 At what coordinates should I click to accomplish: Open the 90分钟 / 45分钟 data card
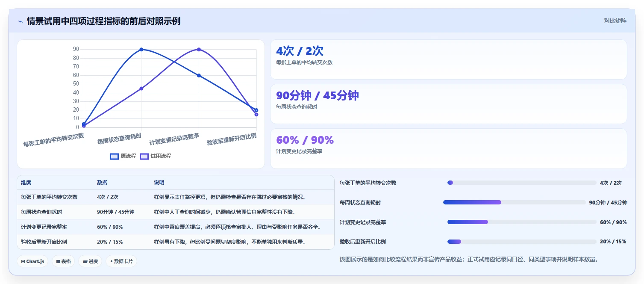pyautogui.click(x=449, y=104)
